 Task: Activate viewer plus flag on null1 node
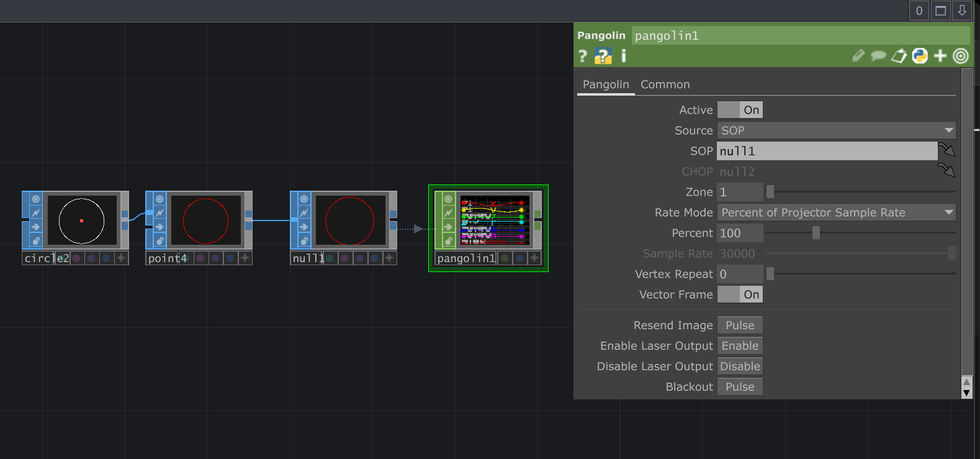point(389,258)
